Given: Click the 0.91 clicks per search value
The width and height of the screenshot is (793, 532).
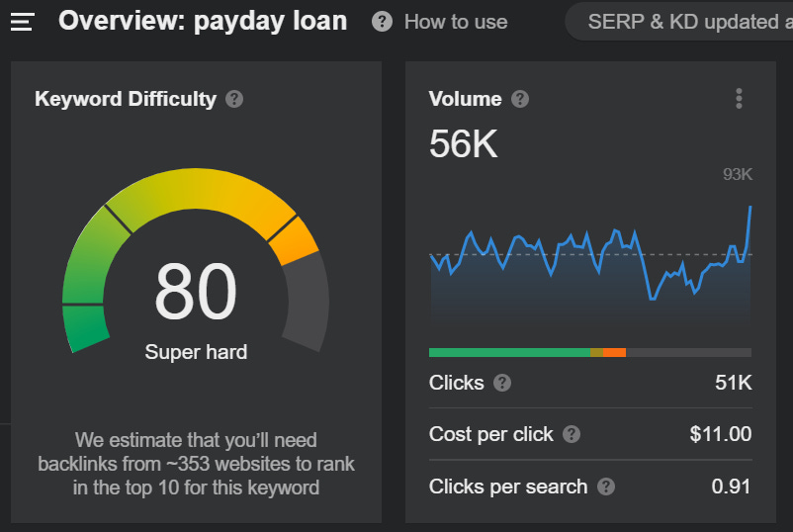Looking at the screenshot, I should [x=731, y=487].
